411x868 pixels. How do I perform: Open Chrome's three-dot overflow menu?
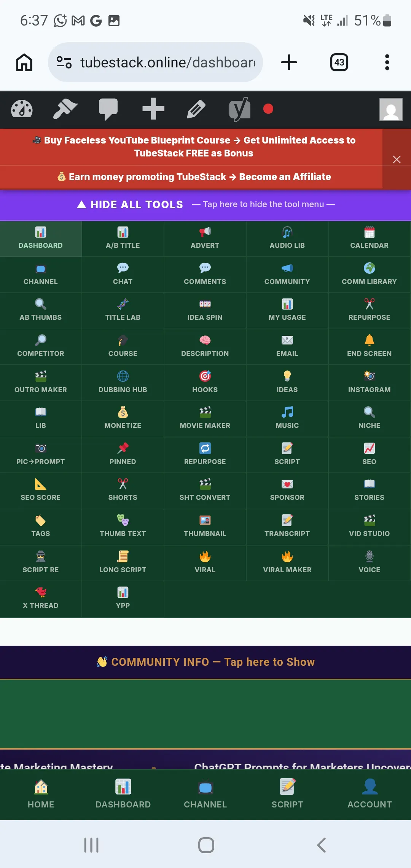coord(387,62)
